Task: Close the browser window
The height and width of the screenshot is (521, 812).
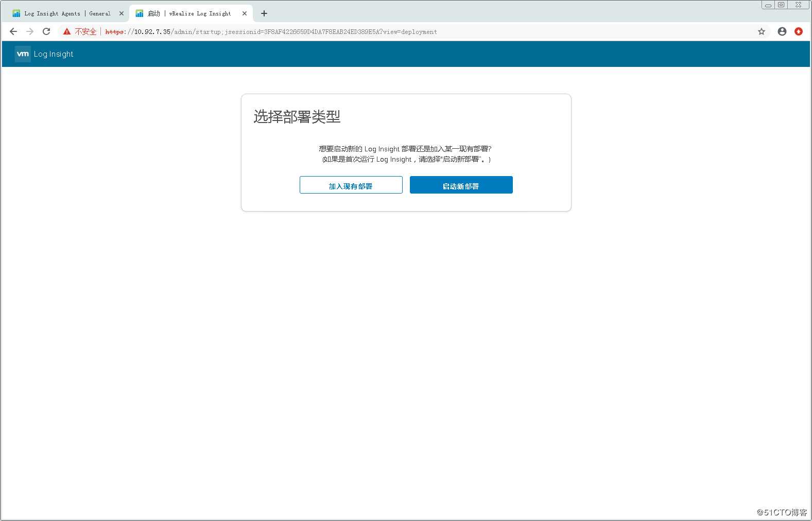Action: point(799,5)
